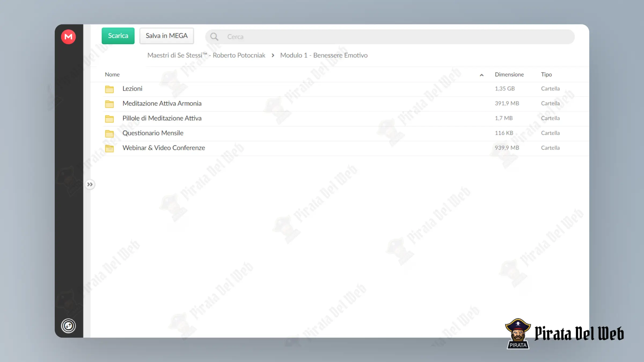Screen dimensions: 644x362
Task: Click the Lezioni folder icon
Action: pos(109,89)
